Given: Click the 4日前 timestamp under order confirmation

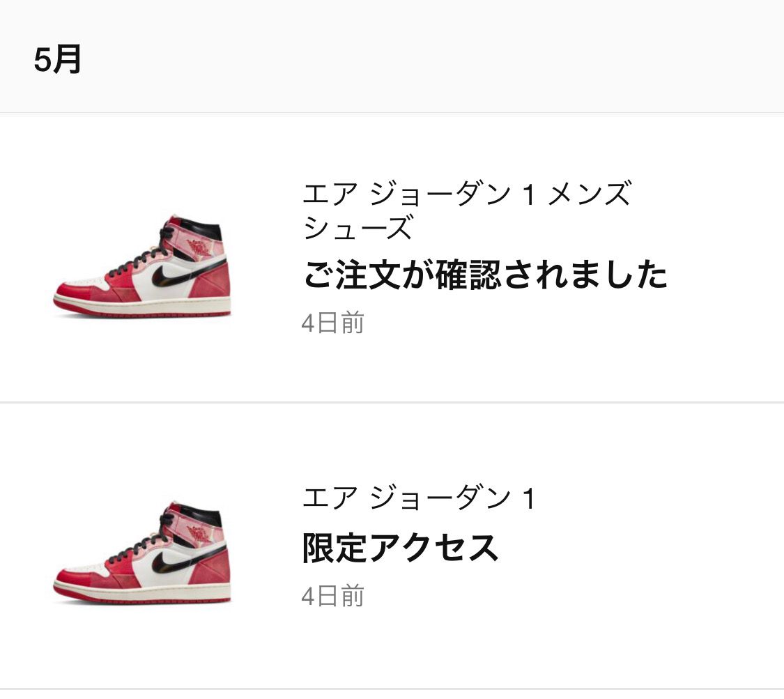Looking at the screenshot, I should coord(332,323).
